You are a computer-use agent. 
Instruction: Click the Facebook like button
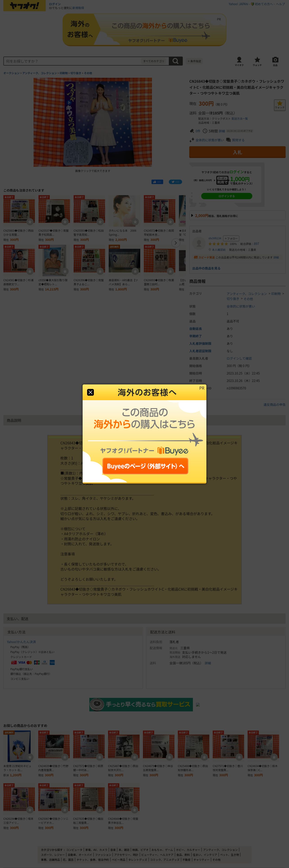157,182
